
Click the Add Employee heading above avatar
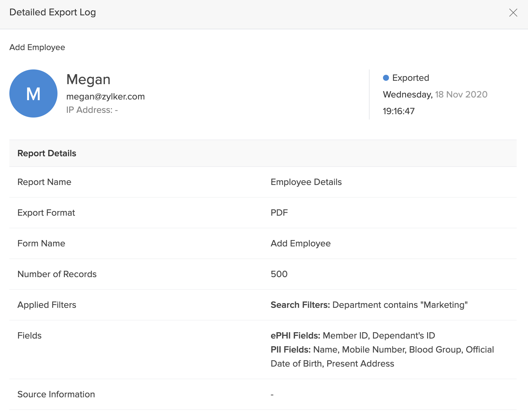pyautogui.click(x=37, y=47)
